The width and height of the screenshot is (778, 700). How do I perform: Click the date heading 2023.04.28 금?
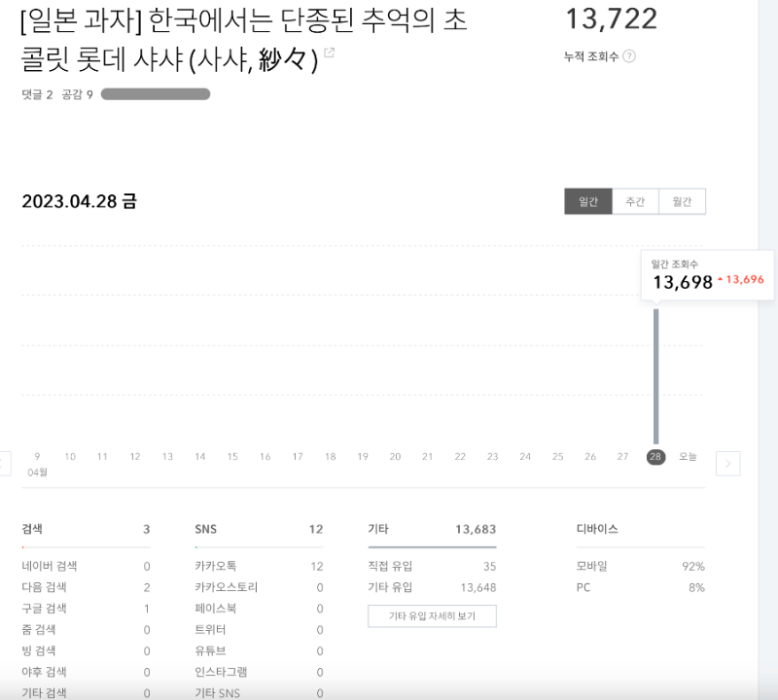coord(80,201)
